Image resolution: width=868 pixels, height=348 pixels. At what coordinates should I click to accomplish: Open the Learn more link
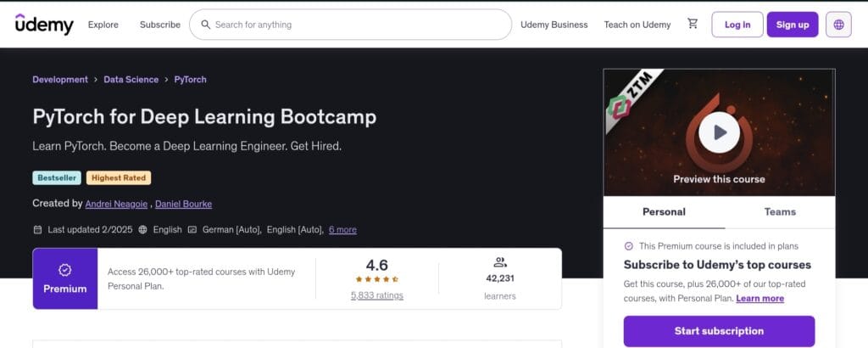[759, 298]
